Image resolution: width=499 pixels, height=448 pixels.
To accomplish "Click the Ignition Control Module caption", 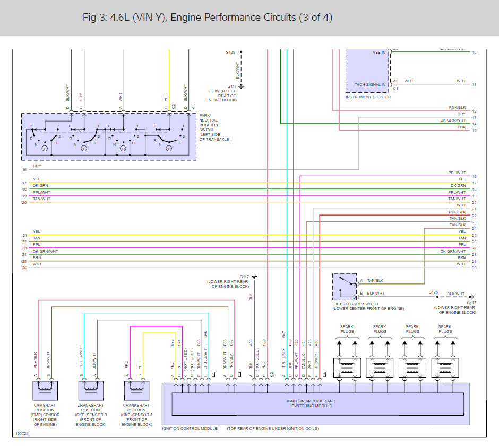I will pos(190,428).
